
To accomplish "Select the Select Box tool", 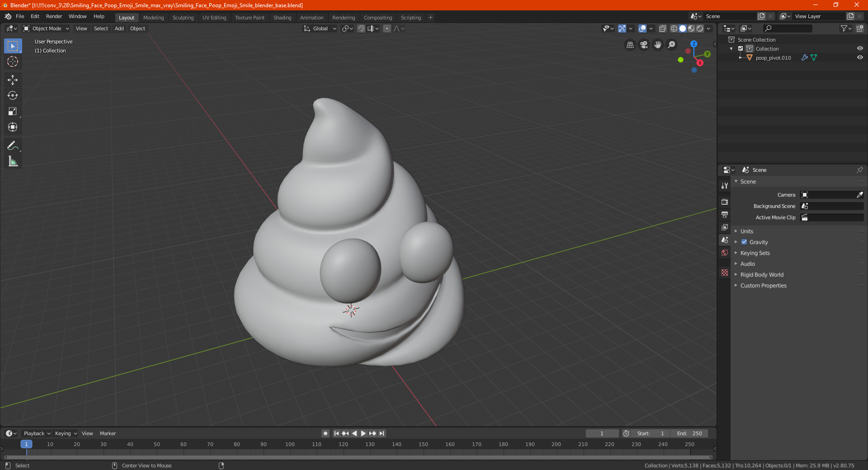I will (13, 46).
